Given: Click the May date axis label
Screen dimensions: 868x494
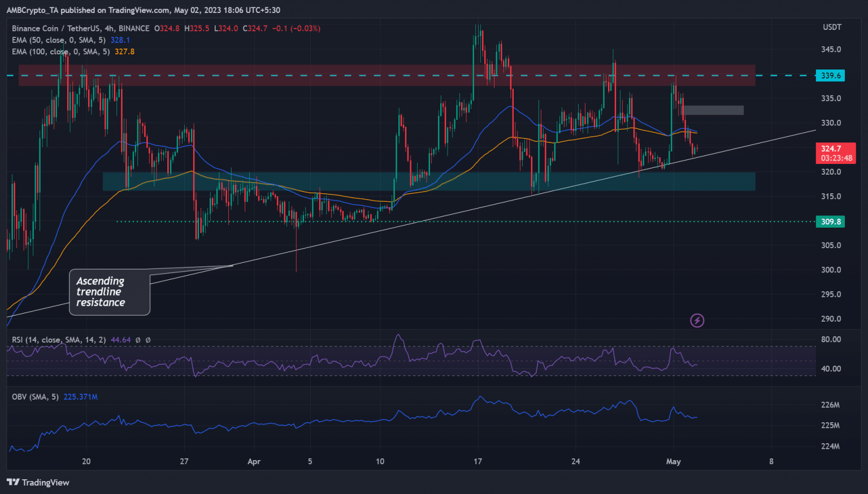Looking at the screenshot, I should [x=673, y=461].
